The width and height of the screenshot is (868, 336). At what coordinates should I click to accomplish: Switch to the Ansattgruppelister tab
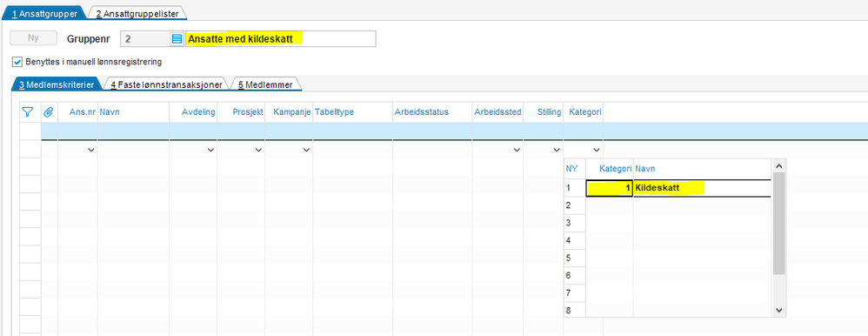click(x=137, y=14)
